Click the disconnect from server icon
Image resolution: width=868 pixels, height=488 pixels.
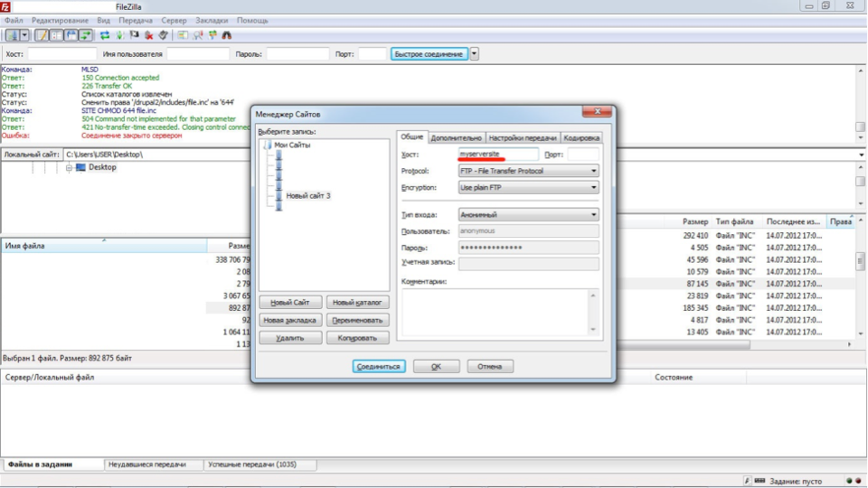click(148, 35)
